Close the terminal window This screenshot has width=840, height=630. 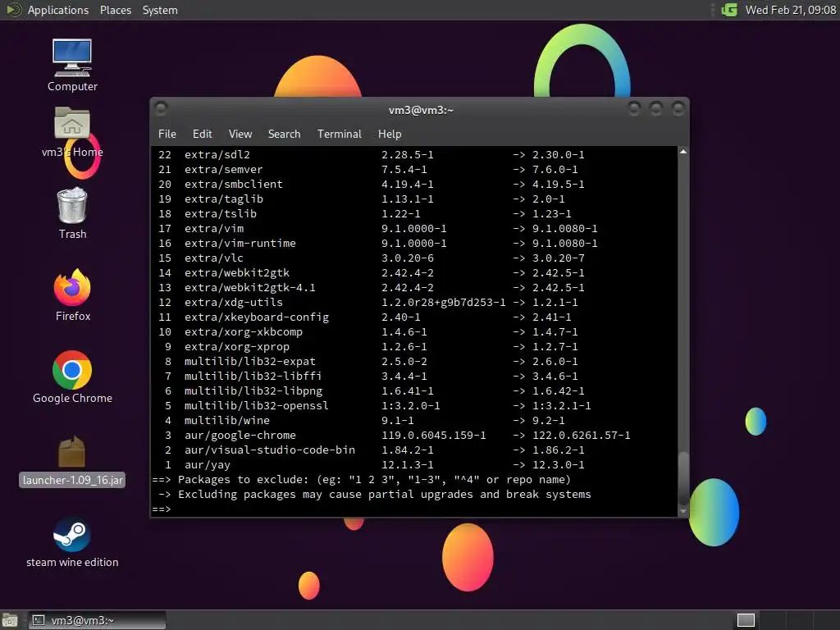tap(678, 109)
